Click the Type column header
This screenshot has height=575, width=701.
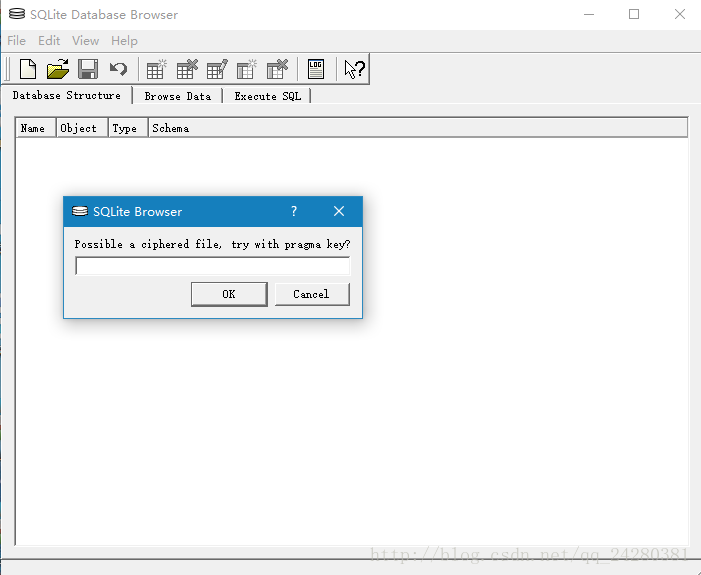pos(128,128)
